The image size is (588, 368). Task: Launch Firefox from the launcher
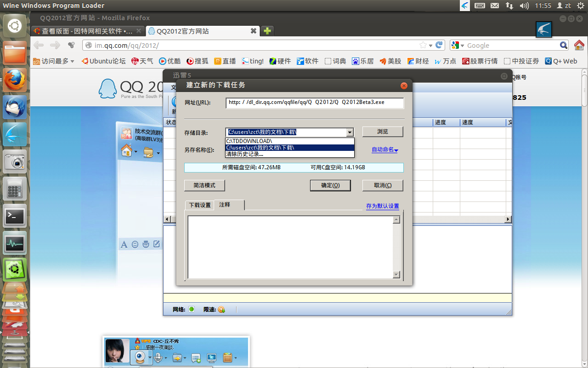[x=15, y=80]
